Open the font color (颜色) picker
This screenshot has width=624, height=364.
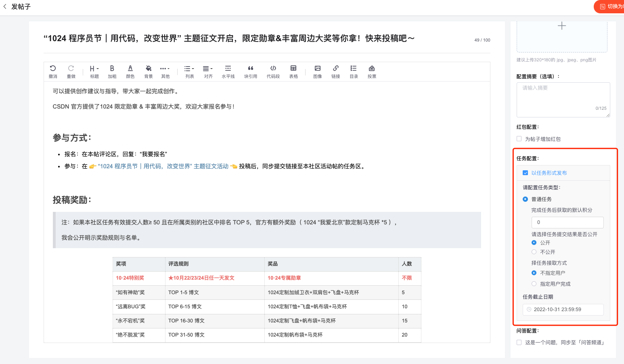click(x=130, y=71)
